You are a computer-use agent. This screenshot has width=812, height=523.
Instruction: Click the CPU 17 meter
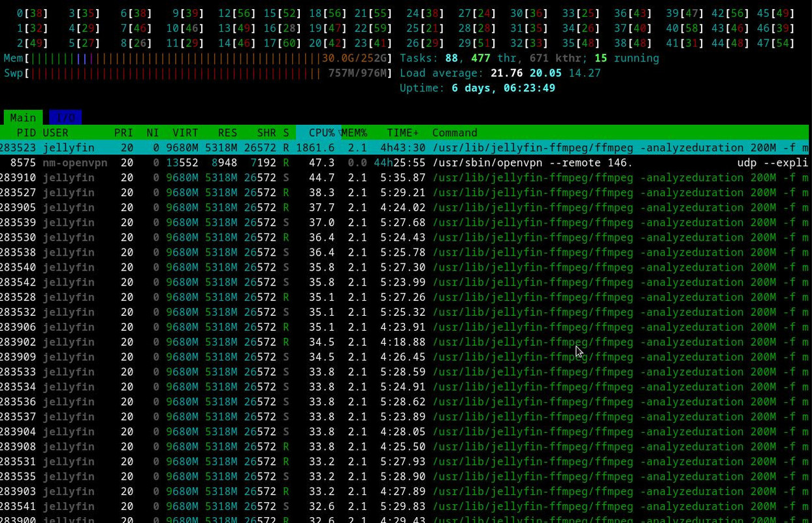pyautogui.click(x=282, y=43)
